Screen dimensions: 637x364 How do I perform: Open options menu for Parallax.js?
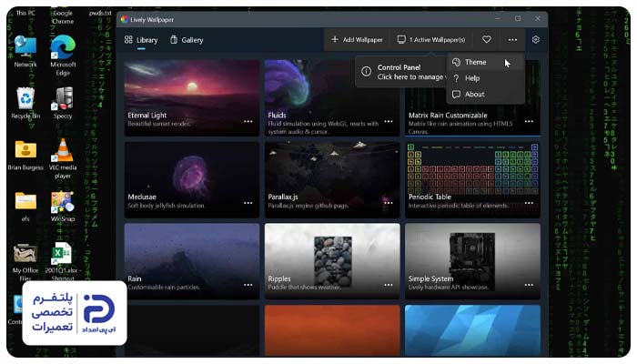click(x=389, y=203)
